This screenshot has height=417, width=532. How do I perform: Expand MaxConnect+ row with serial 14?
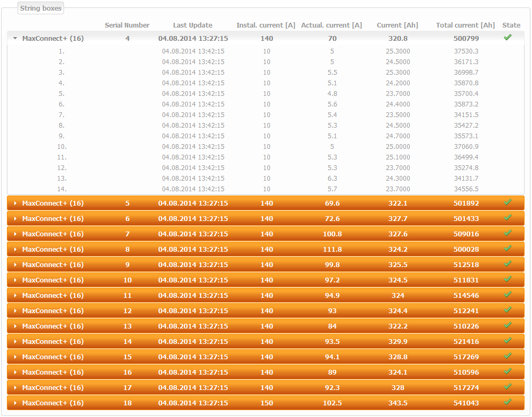pyautogui.click(x=15, y=341)
